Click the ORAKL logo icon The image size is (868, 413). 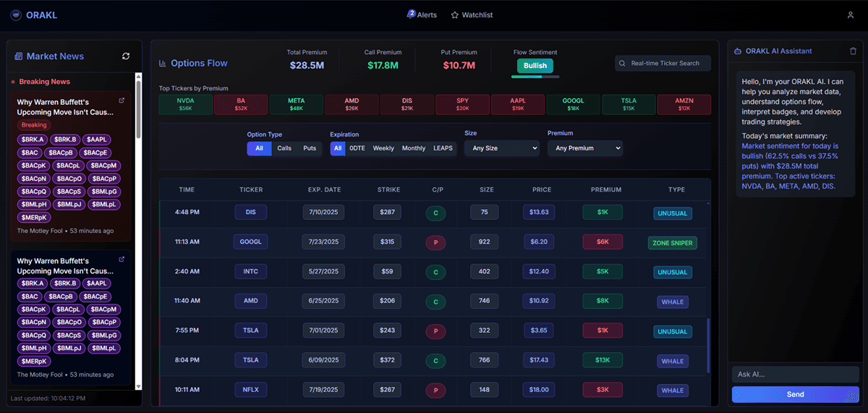coord(16,15)
